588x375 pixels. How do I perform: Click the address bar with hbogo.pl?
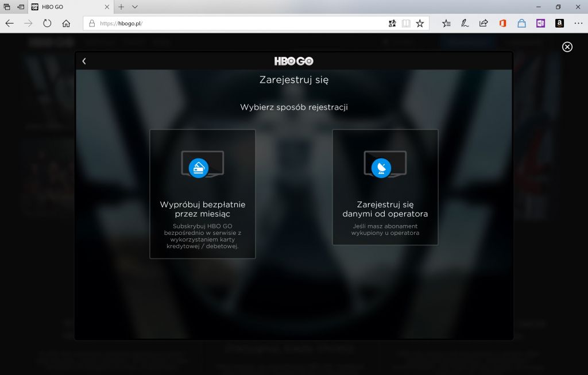click(x=240, y=23)
